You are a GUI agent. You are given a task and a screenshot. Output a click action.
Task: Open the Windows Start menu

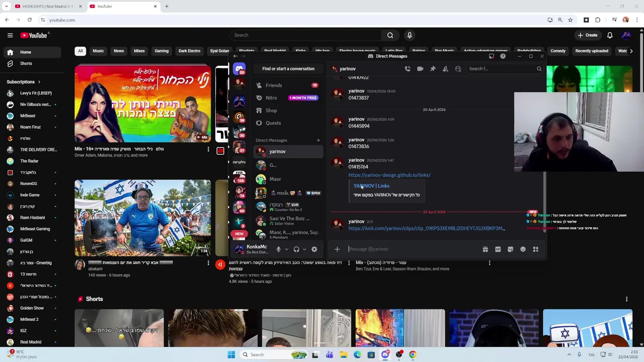click(231, 355)
